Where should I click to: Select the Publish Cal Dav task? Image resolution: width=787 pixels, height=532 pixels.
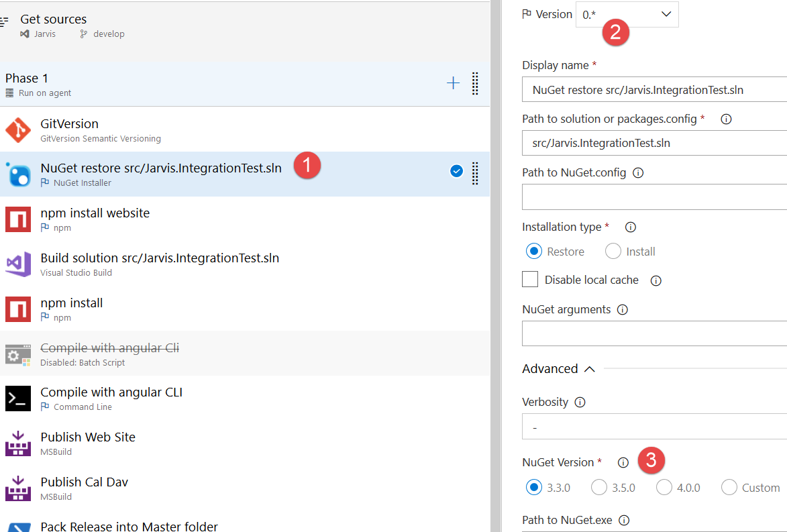coord(84,482)
